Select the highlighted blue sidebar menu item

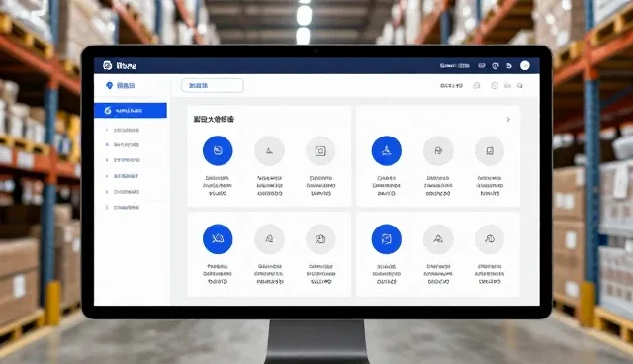tap(131, 110)
